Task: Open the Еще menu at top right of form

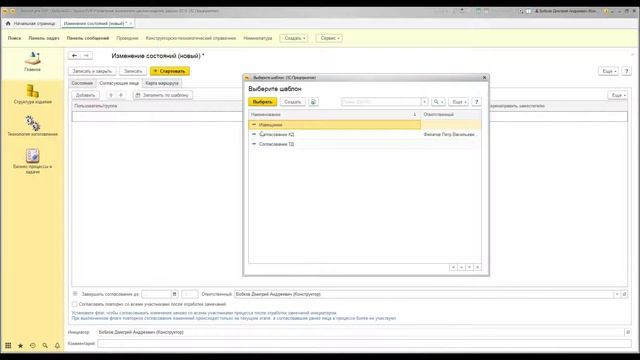Action: click(x=608, y=71)
